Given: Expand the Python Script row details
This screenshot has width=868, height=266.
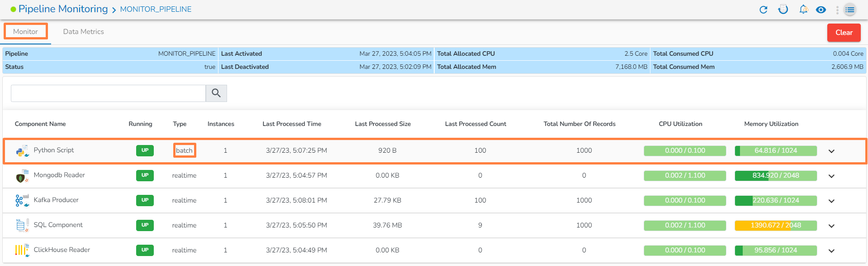Looking at the screenshot, I should [831, 151].
